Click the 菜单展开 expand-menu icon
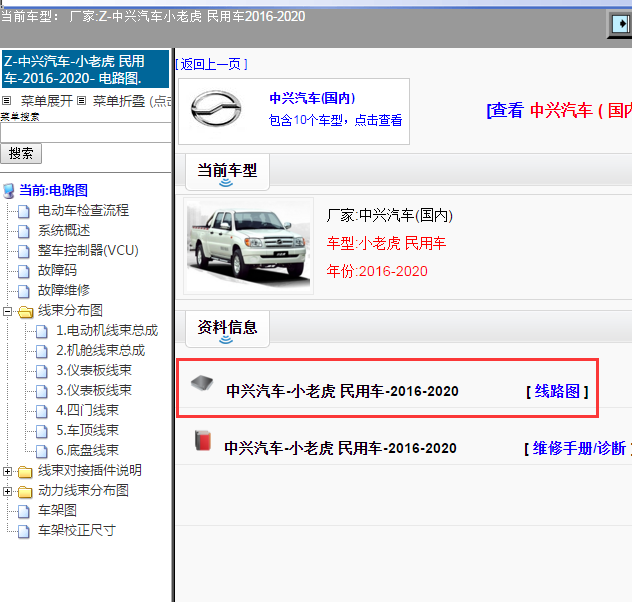This screenshot has height=602, width=632. (6, 100)
